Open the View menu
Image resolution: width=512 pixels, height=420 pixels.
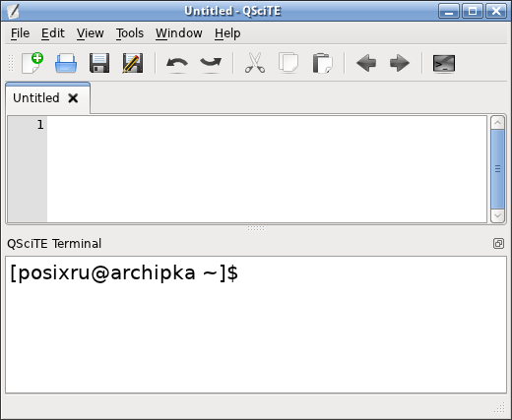click(91, 33)
